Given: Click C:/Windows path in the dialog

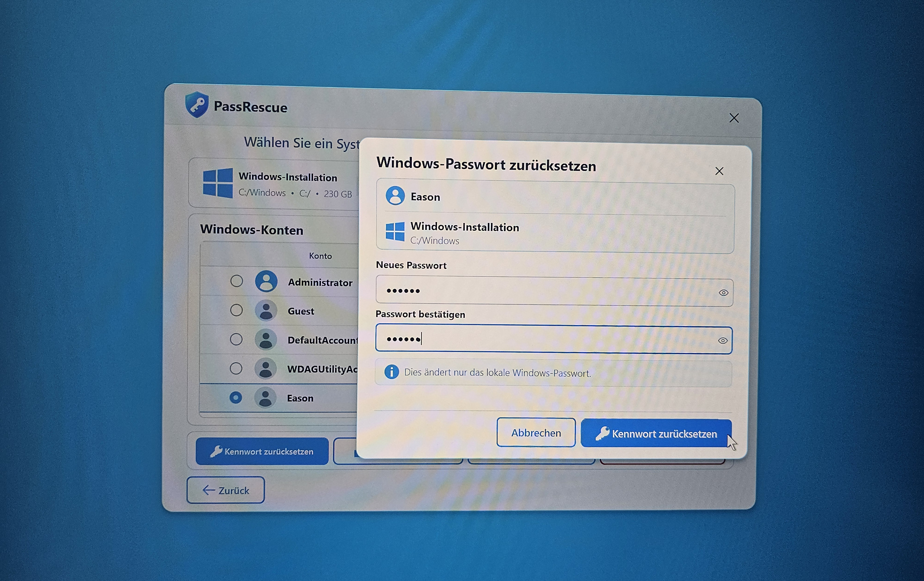Looking at the screenshot, I should click(435, 241).
